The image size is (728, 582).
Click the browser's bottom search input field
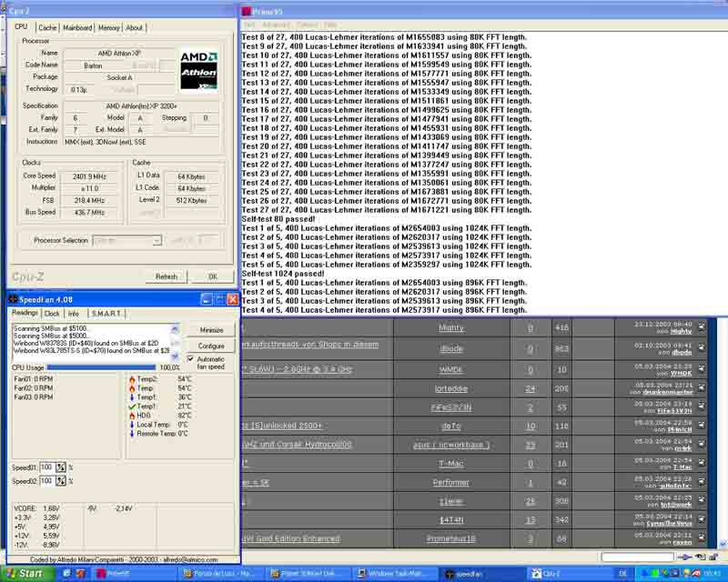point(638,557)
